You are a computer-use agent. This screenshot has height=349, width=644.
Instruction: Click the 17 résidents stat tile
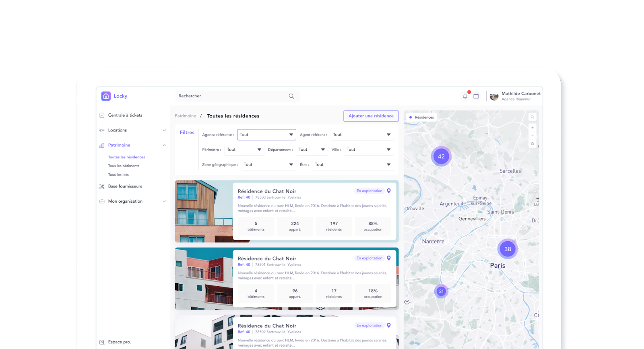(334, 294)
